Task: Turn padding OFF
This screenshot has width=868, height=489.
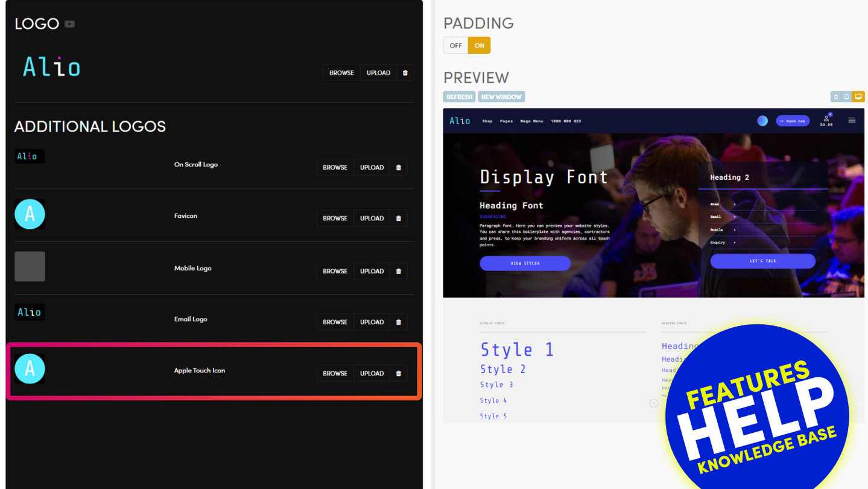Action: [x=455, y=45]
